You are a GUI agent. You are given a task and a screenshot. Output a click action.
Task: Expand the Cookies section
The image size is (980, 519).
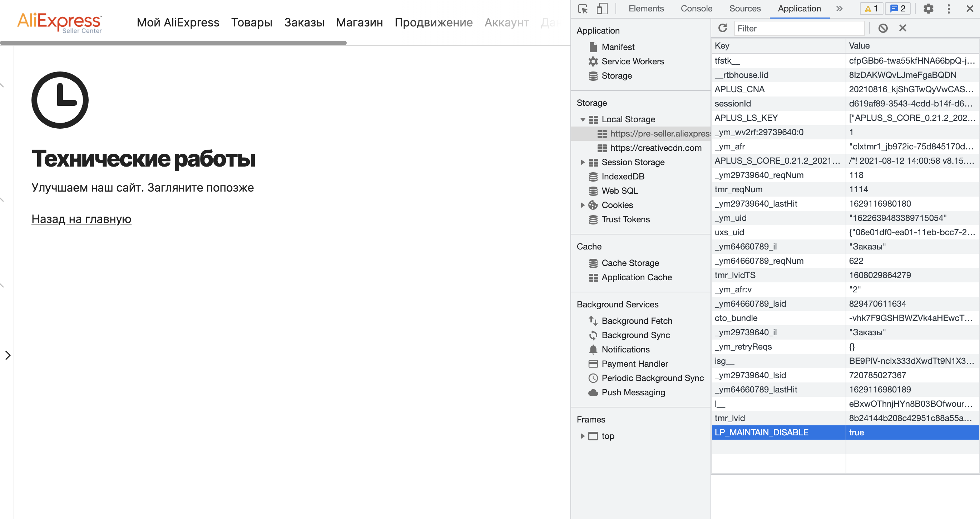click(583, 205)
